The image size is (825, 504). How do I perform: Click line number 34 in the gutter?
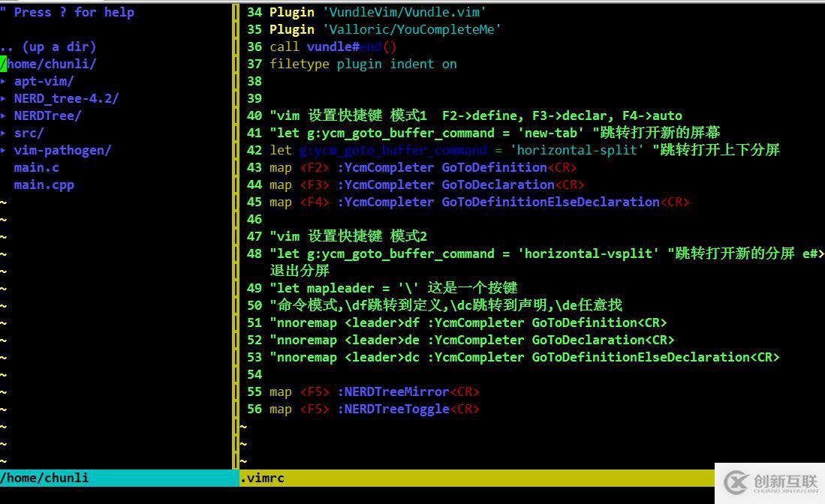point(254,11)
